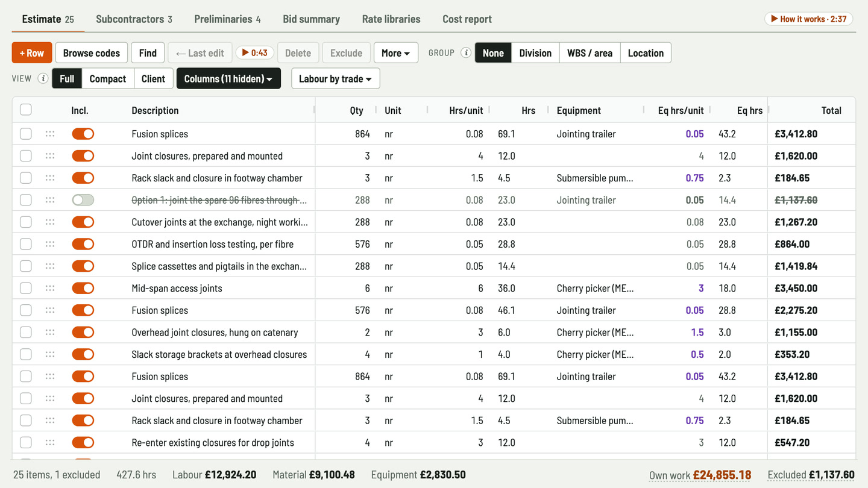Group rows by Location
The image size is (868, 488).
coord(646,53)
